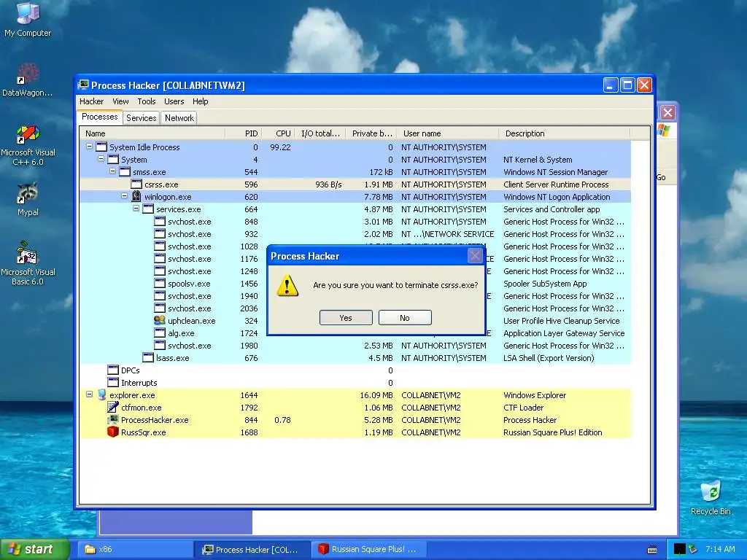
Task: Collapse the System process node
Action: (101, 159)
